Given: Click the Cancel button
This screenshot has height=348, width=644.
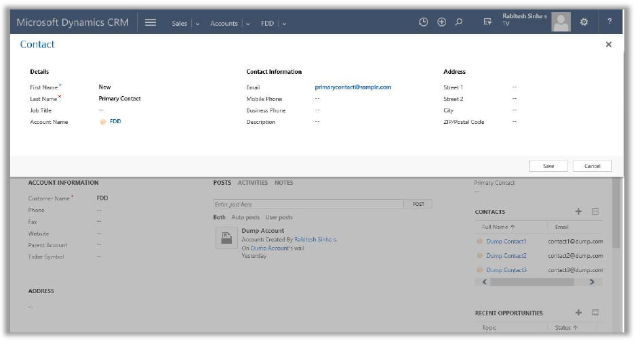Looking at the screenshot, I should click(x=592, y=166).
